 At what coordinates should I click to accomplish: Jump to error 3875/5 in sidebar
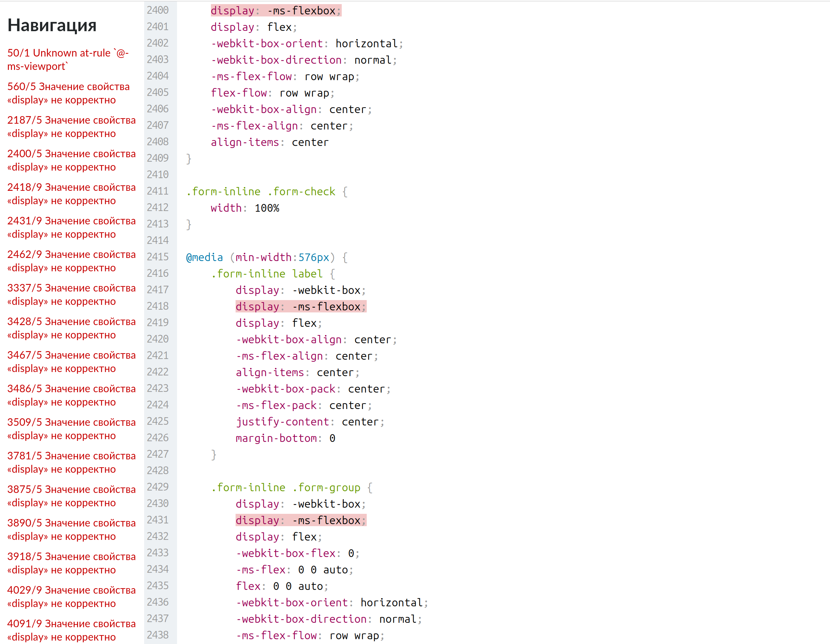click(x=71, y=496)
